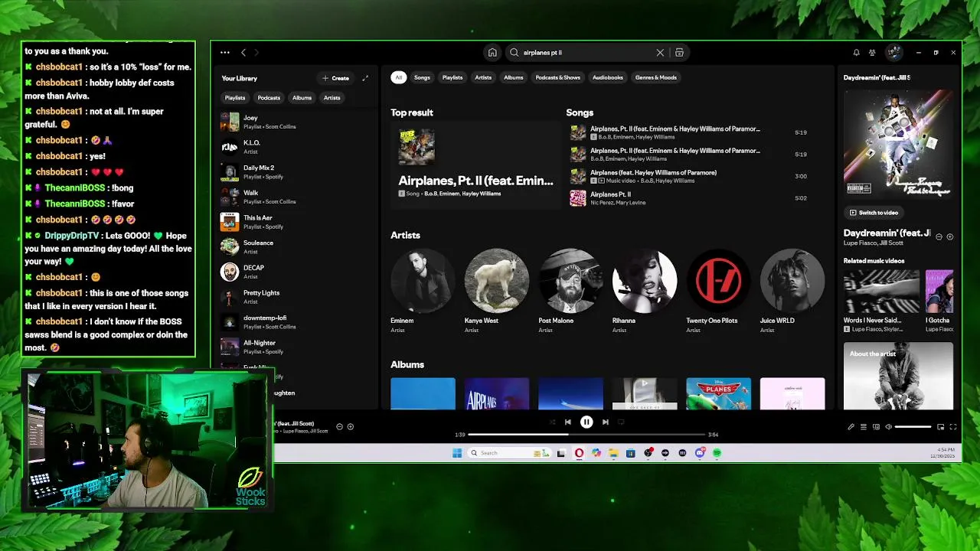Open Pretty Lights in the library list
The width and height of the screenshot is (980, 551).
pos(295,297)
